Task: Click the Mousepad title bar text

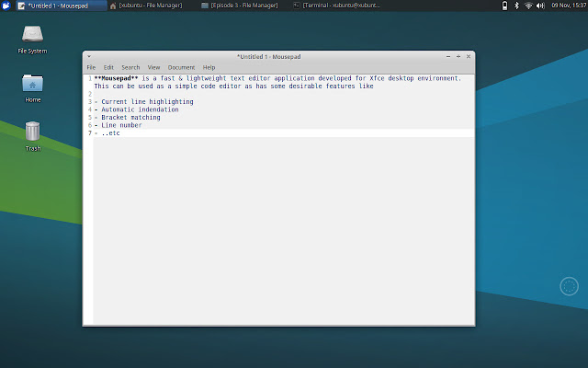Action: tap(269, 57)
